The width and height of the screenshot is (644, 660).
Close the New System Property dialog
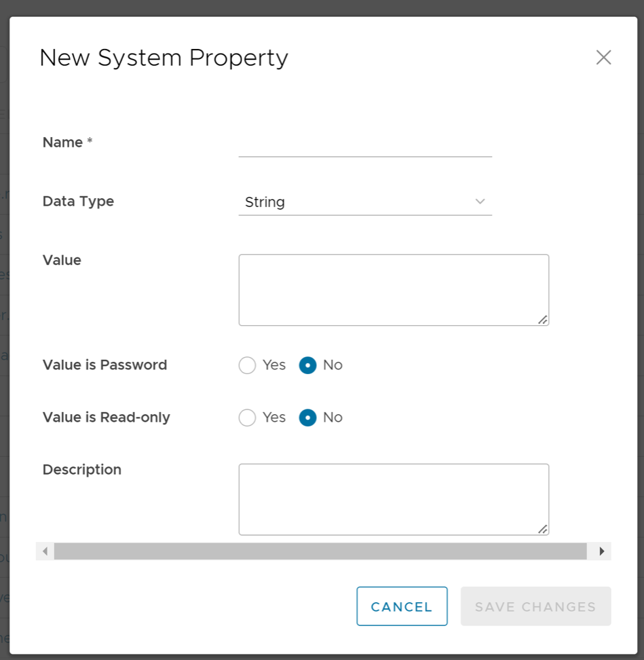click(603, 58)
